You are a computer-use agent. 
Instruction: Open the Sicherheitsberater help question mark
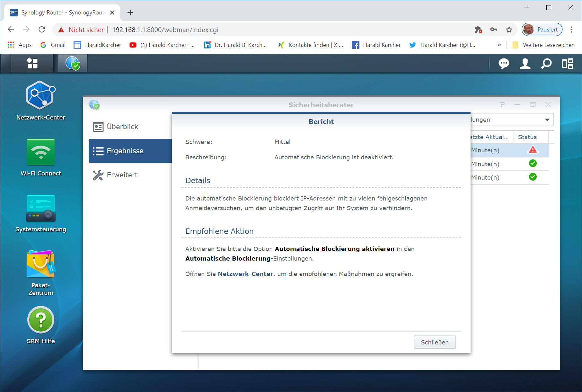tap(502, 105)
